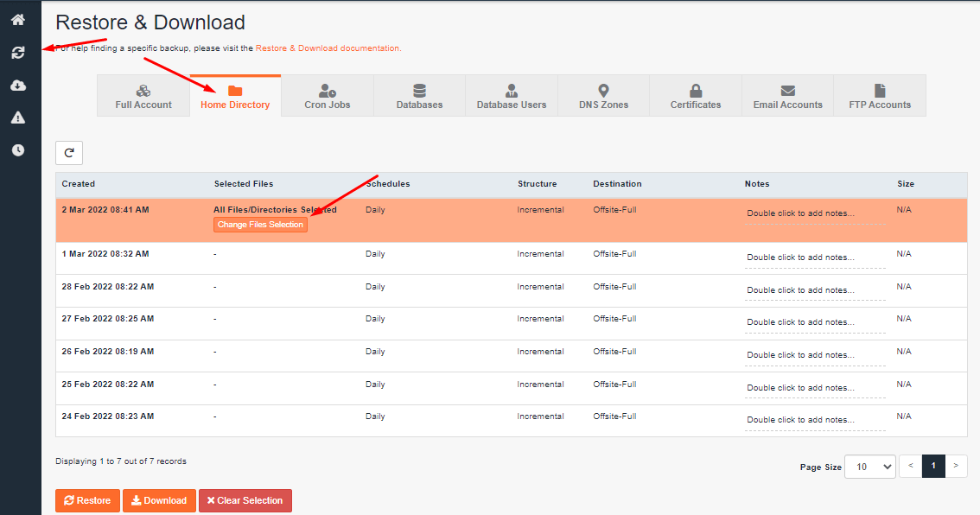Image resolution: width=980 pixels, height=515 pixels.
Task: Click the Change Files Selection button
Action: [260, 225]
